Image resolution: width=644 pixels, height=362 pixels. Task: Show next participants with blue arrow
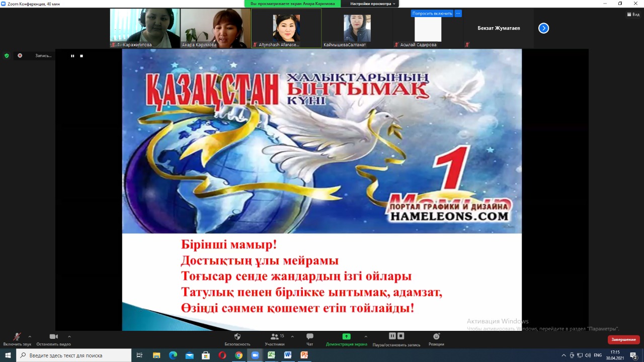[543, 28]
